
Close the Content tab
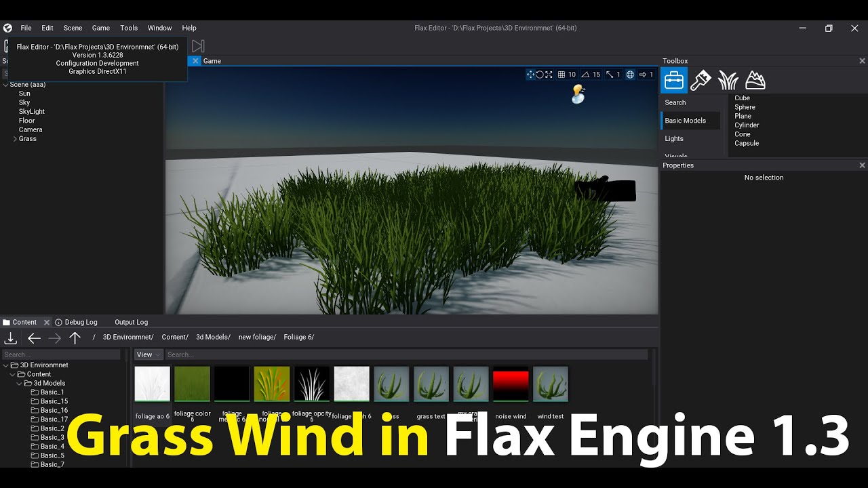[x=46, y=322]
